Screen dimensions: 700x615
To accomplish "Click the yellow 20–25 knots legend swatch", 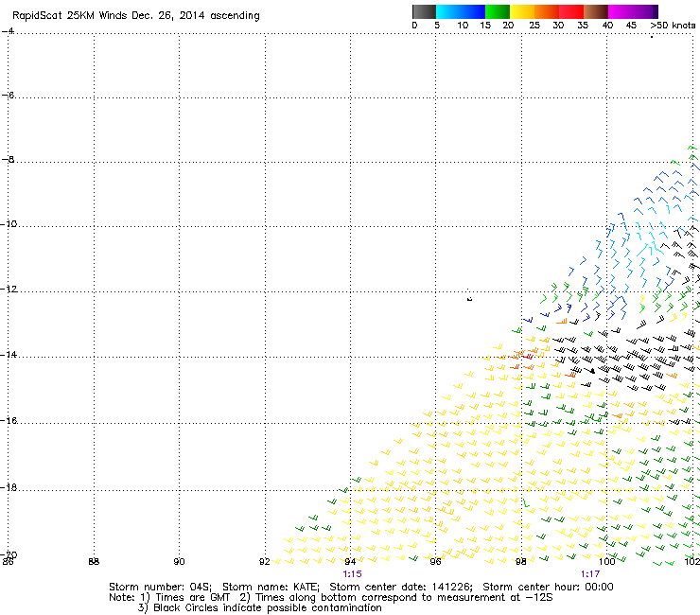I will pos(522,11).
